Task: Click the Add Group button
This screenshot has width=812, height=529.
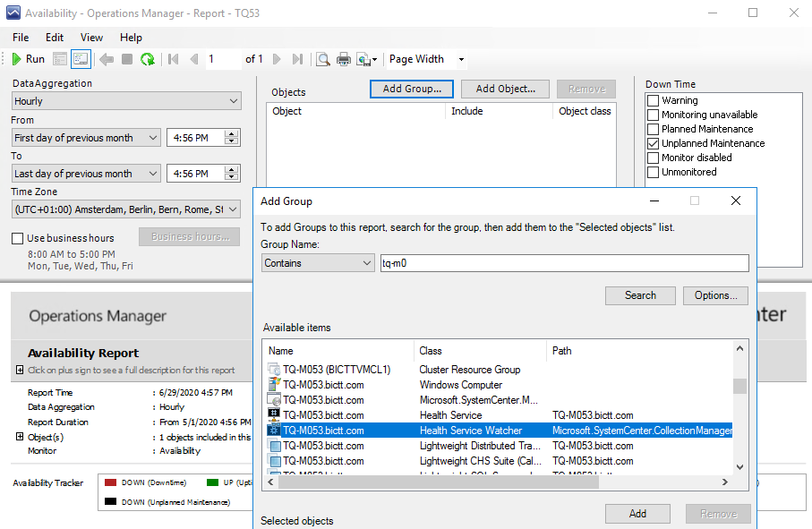Action: 412,89
